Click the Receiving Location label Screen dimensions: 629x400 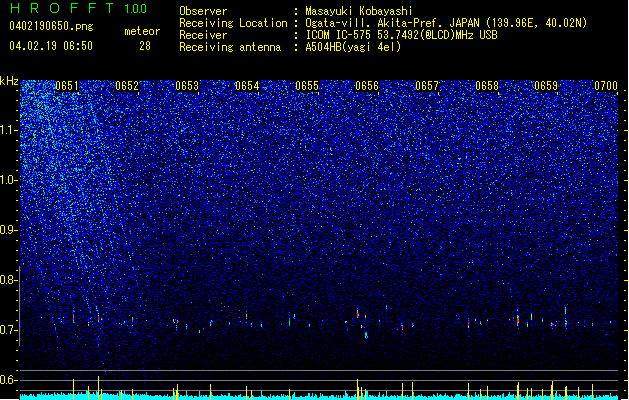(233, 23)
